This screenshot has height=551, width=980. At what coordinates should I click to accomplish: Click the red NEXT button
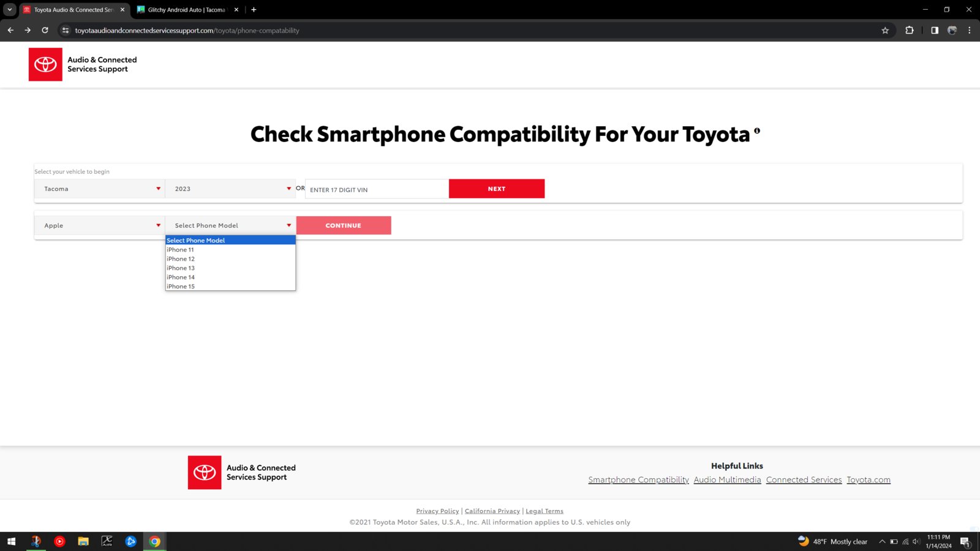coord(497,189)
